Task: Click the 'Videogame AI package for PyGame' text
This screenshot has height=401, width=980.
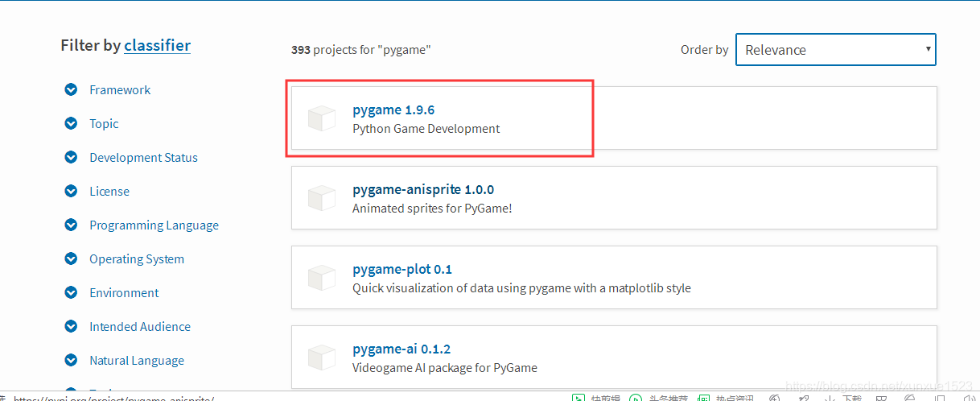Action: [x=445, y=368]
